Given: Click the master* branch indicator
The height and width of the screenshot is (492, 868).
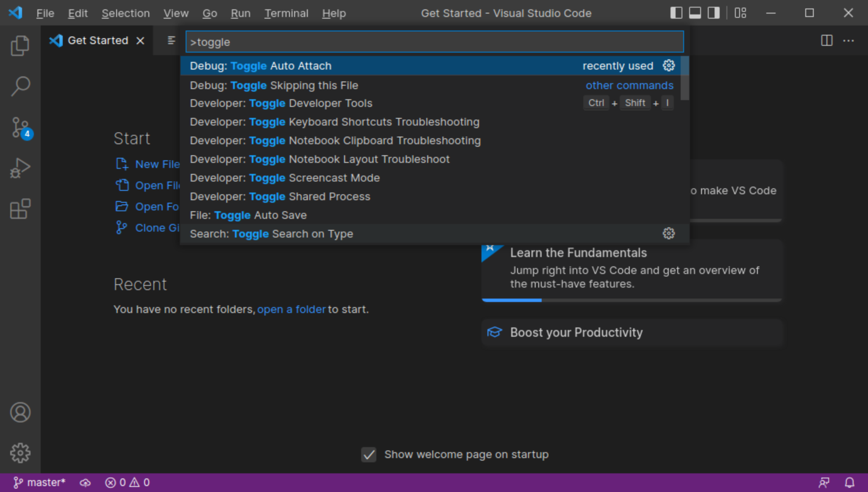Looking at the screenshot, I should 41,482.
